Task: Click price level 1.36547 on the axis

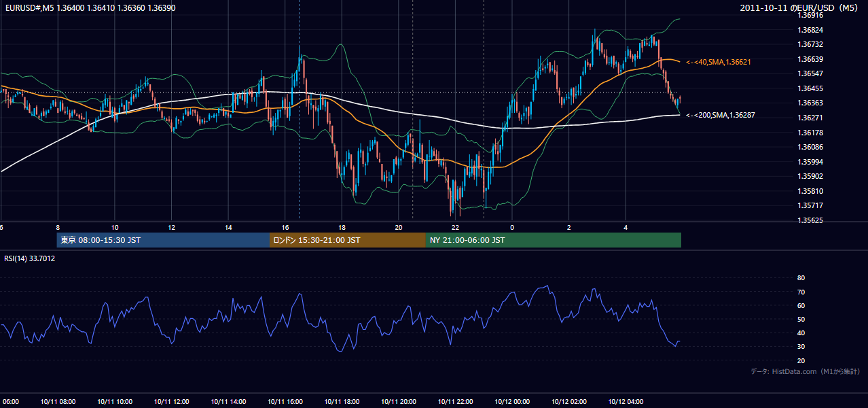Action: tap(810, 73)
